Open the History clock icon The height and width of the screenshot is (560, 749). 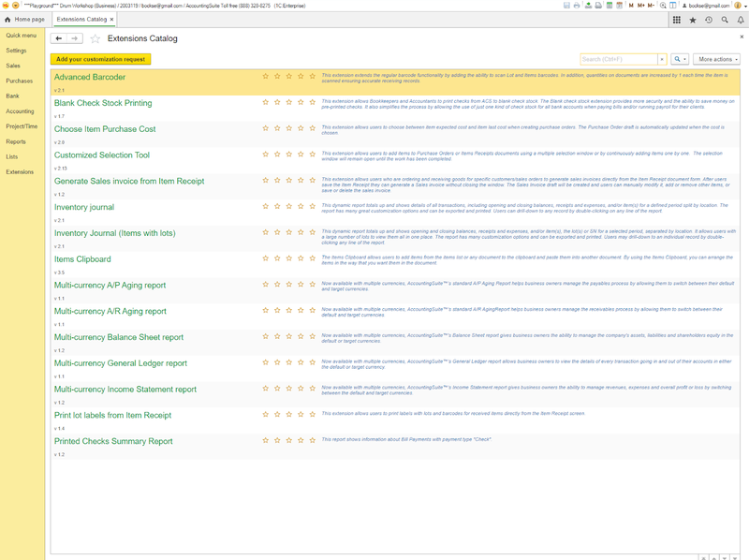[x=709, y=20]
